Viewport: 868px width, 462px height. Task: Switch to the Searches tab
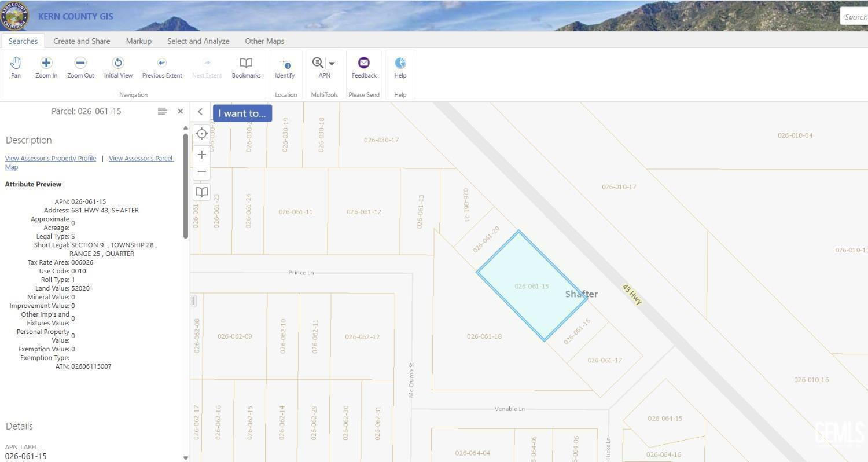23,41
